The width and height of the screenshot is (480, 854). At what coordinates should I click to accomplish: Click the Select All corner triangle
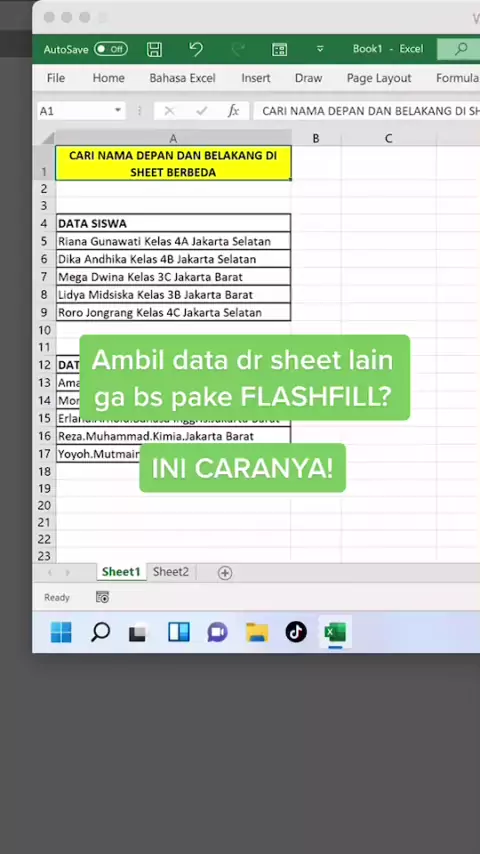tap(49, 138)
